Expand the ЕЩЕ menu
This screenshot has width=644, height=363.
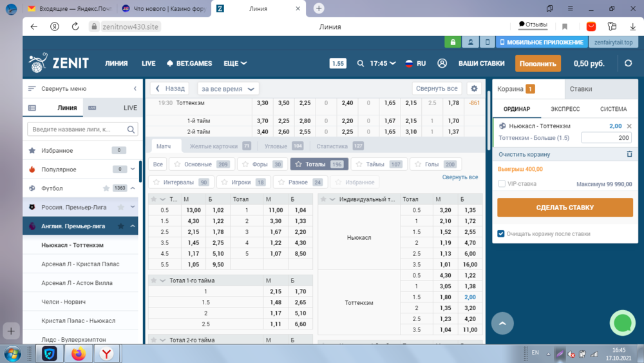click(235, 63)
